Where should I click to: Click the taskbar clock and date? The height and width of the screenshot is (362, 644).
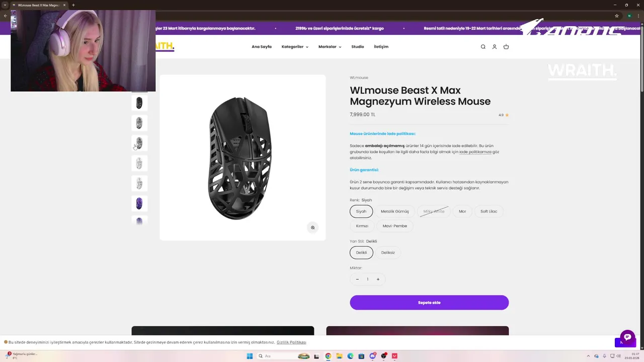[632, 356]
